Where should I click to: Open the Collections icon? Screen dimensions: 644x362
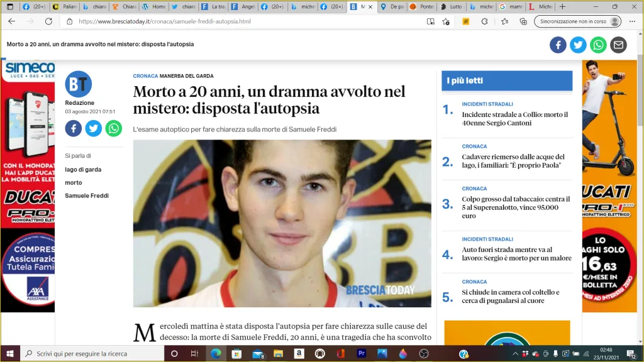(x=523, y=21)
